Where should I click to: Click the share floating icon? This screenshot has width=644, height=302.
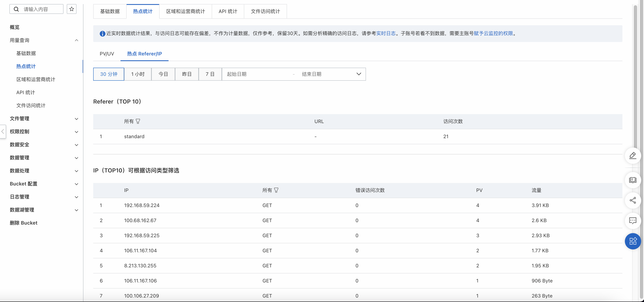tap(633, 200)
